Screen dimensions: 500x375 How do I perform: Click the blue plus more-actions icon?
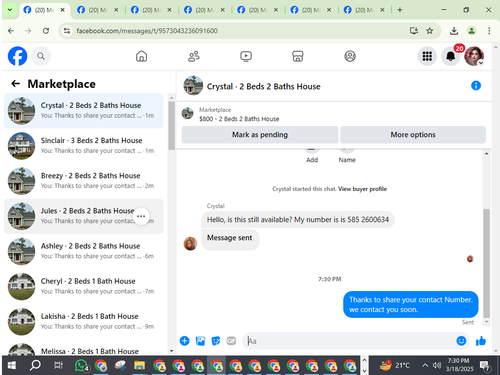click(x=184, y=341)
